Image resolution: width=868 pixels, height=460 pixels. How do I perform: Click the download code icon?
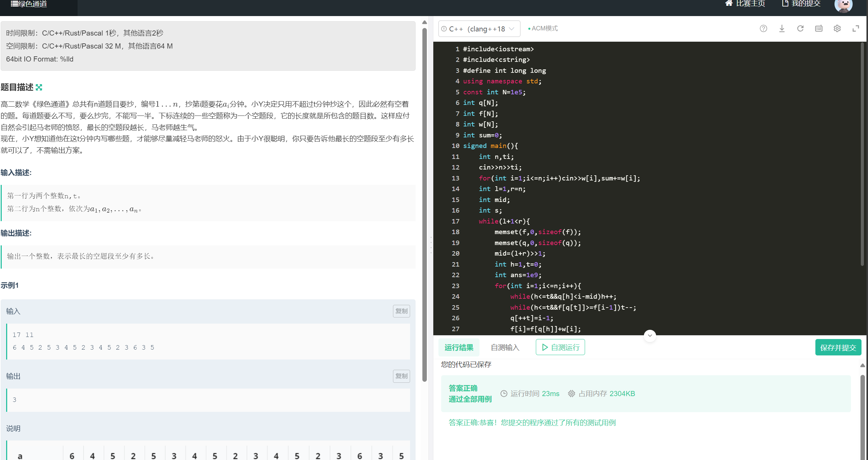pyautogui.click(x=782, y=29)
